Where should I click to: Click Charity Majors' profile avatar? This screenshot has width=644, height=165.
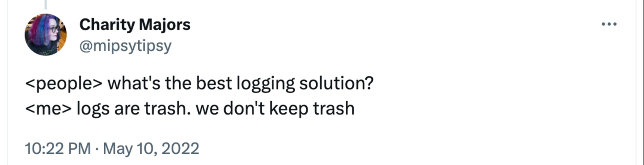45,35
